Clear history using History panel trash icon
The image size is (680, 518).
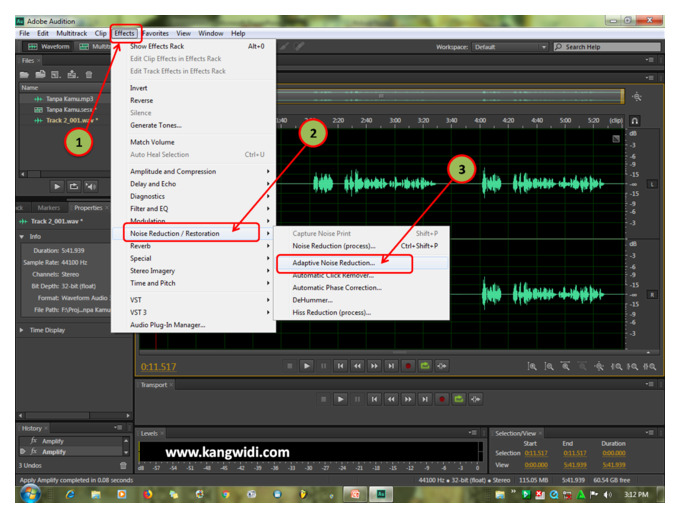[x=123, y=466]
